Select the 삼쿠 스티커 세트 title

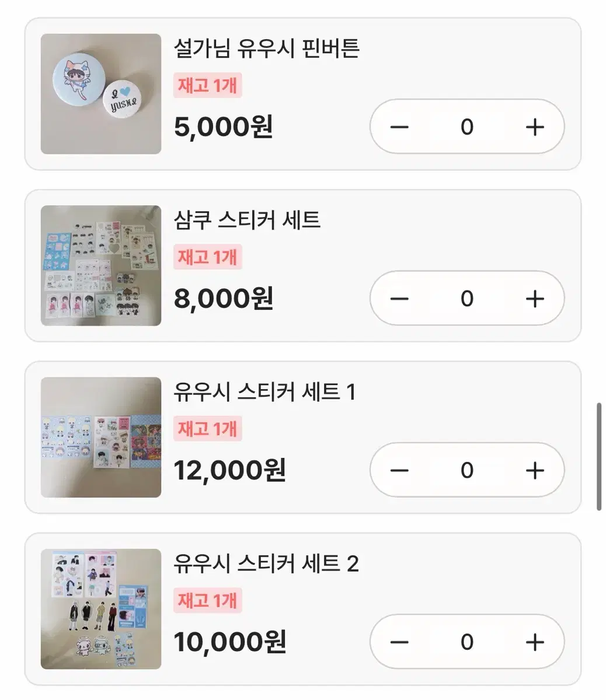[247, 220]
